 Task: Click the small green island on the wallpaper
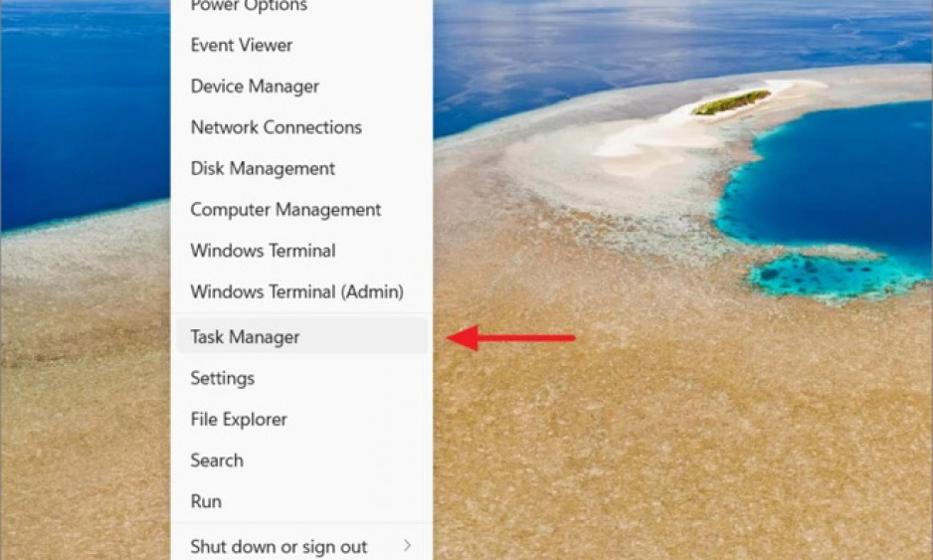[731, 101]
